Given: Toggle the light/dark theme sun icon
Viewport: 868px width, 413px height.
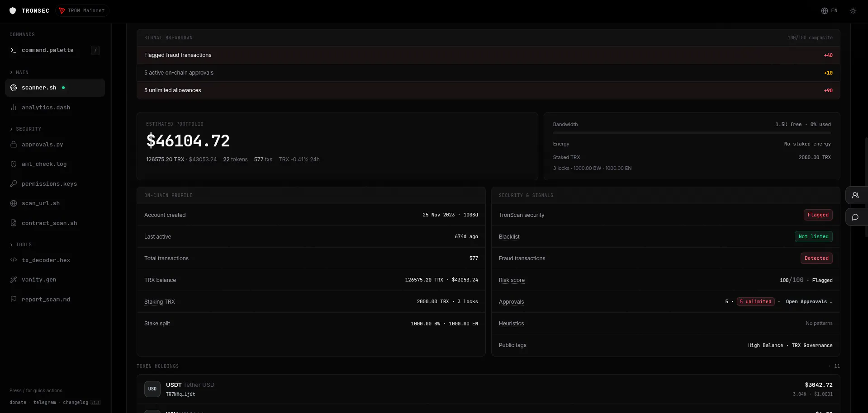Looking at the screenshot, I should click(x=853, y=11).
